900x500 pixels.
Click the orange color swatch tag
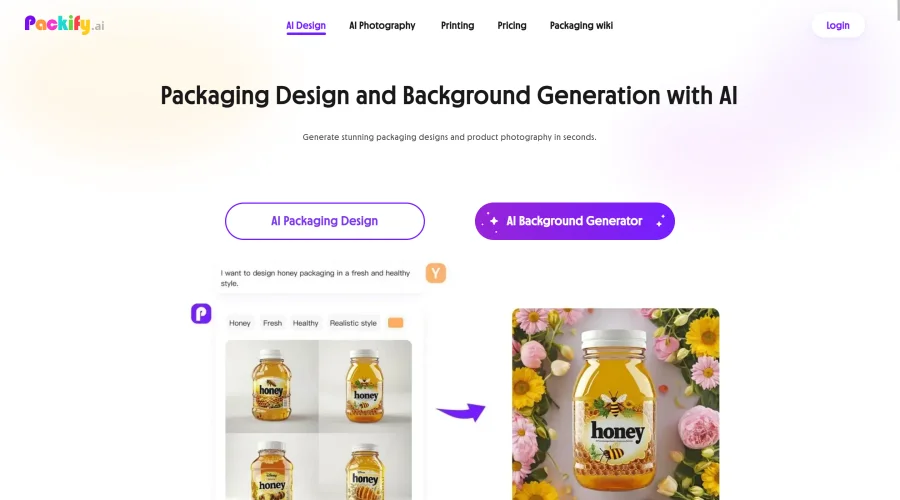[x=395, y=323]
